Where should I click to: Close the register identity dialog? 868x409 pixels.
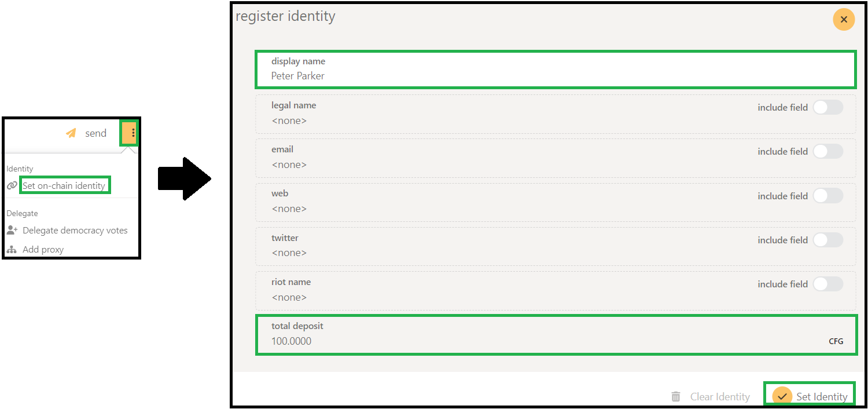844,20
